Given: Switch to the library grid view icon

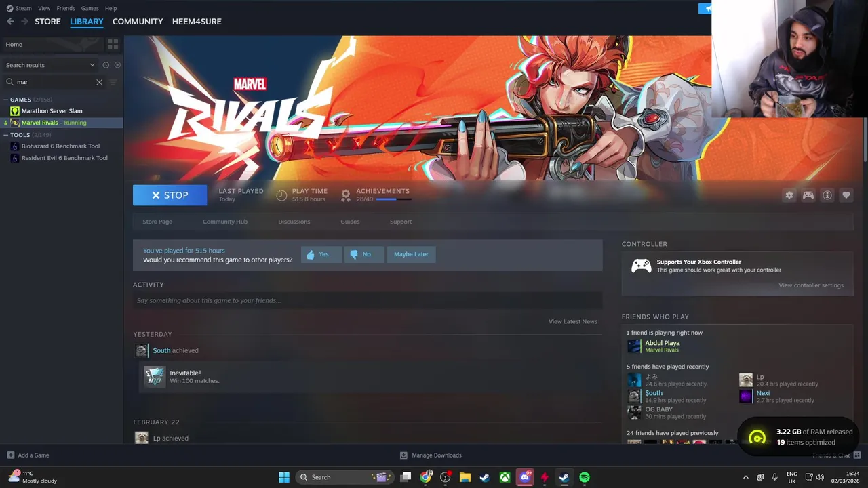Looking at the screenshot, I should pos(113,44).
